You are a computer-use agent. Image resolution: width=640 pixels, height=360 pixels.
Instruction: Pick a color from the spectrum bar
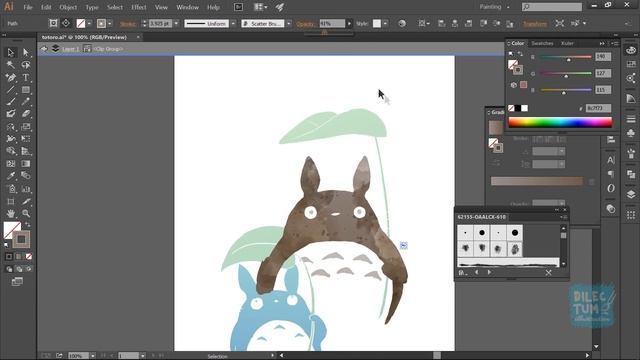(x=560, y=122)
